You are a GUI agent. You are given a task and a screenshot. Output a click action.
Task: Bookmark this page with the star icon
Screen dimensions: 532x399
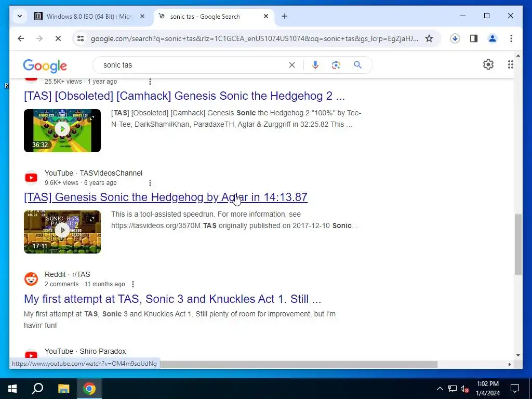click(429, 38)
